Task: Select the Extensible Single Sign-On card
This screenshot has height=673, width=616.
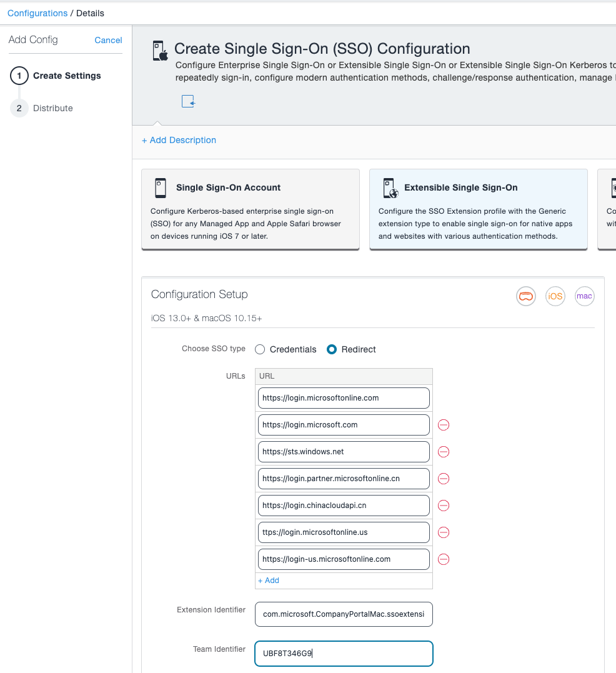Action: [478, 209]
